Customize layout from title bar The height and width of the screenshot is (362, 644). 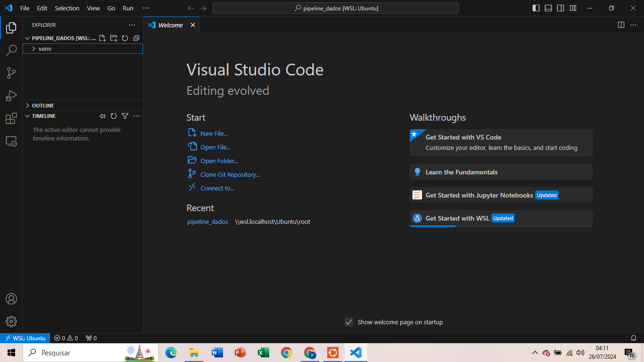pyautogui.click(x=573, y=8)
